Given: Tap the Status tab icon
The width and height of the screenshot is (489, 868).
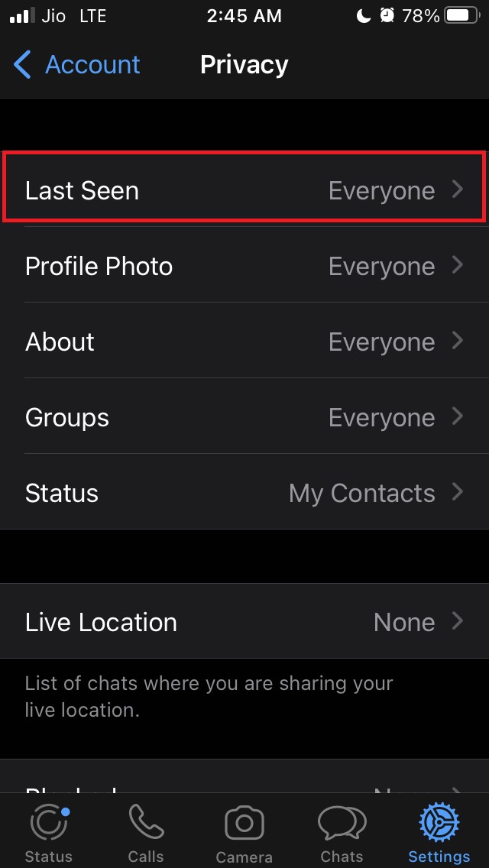Looking at the screenshot, I should (x=49, y=824).
